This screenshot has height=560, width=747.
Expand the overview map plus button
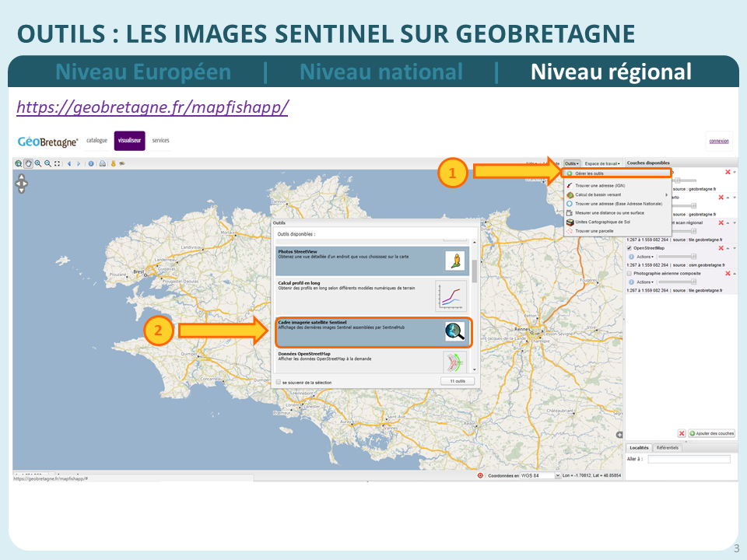coord(619,435)
